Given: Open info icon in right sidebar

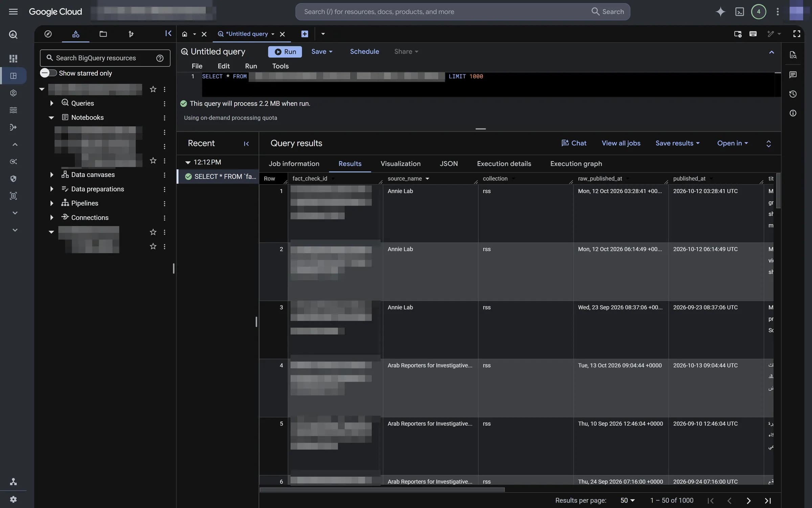Looking at the screenshot, I should (793, 113).
